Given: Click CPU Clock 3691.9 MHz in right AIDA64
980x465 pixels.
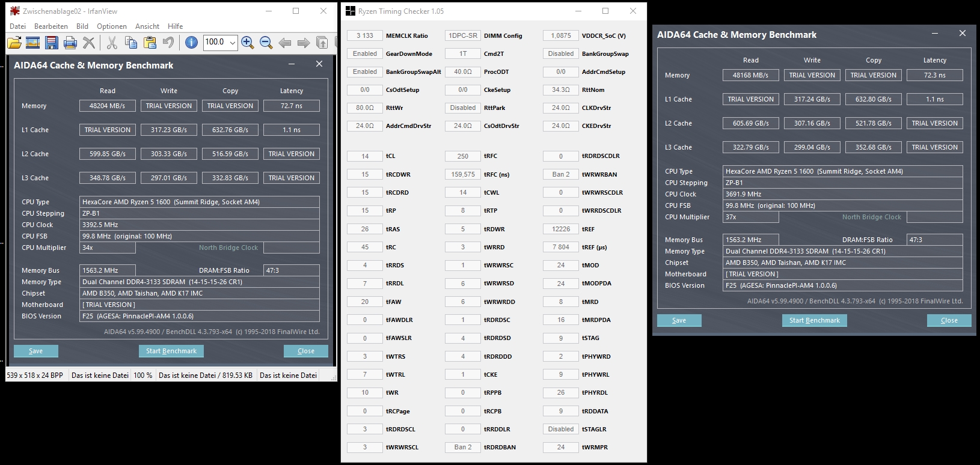Looking at the screenshot, I should pos(843,194).
